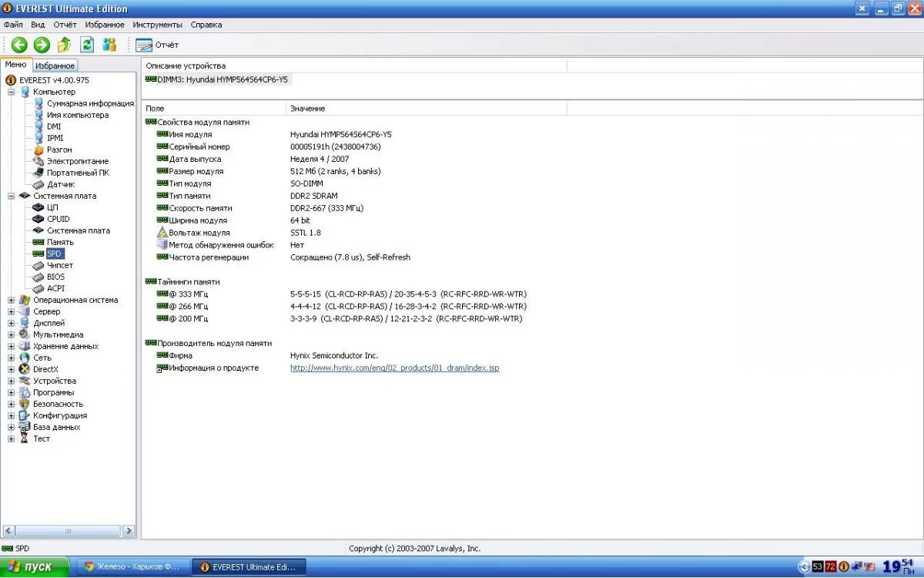Screen dimensions: 924x578
Task: Collapse the Системная плата tree node
Action: click(x=12, y=196)
